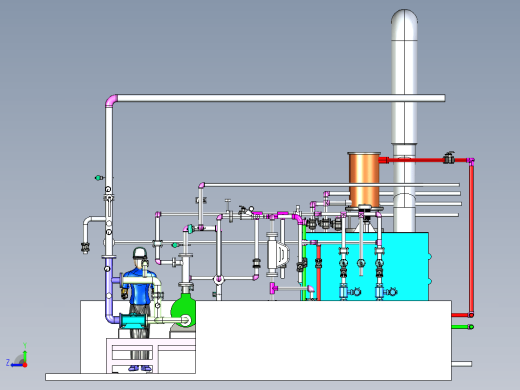Select the white base plate under skid
Screen dimensions: 520x390
(248, 377)
